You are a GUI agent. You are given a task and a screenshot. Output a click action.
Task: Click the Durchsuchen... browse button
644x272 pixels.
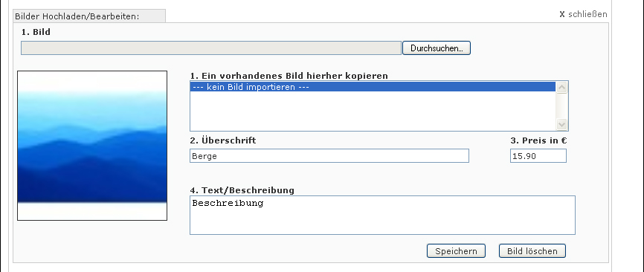[437, 48]
